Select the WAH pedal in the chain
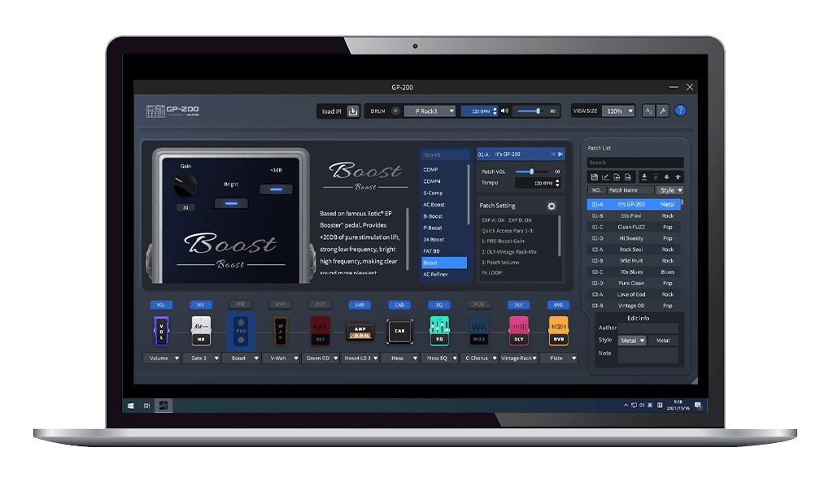 pyautogui.click(x=280, y=331)
